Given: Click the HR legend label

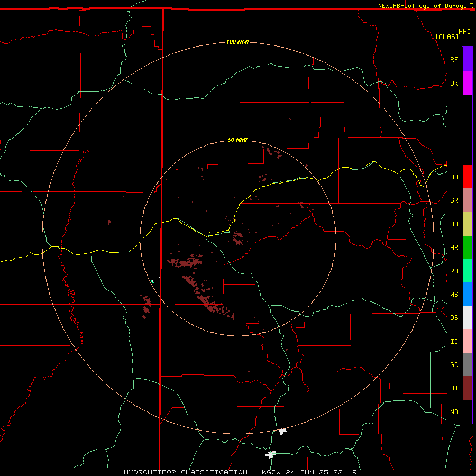Looking at the screenshot, I should click(454, 248).
